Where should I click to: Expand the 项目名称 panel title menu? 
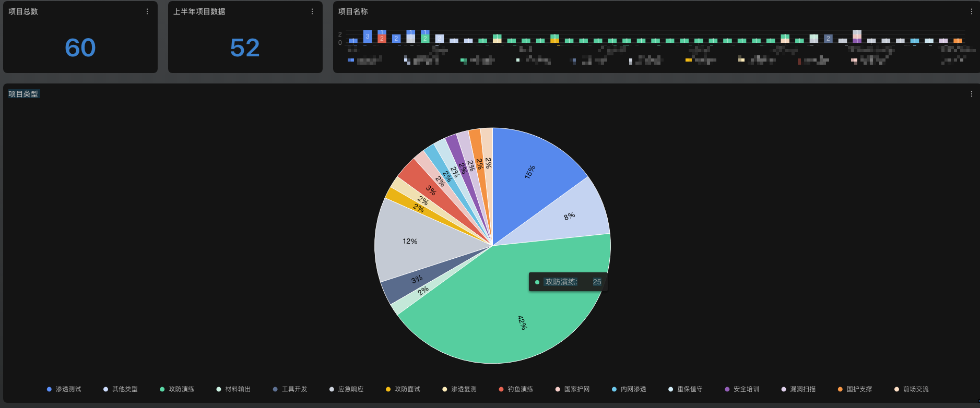353,11
